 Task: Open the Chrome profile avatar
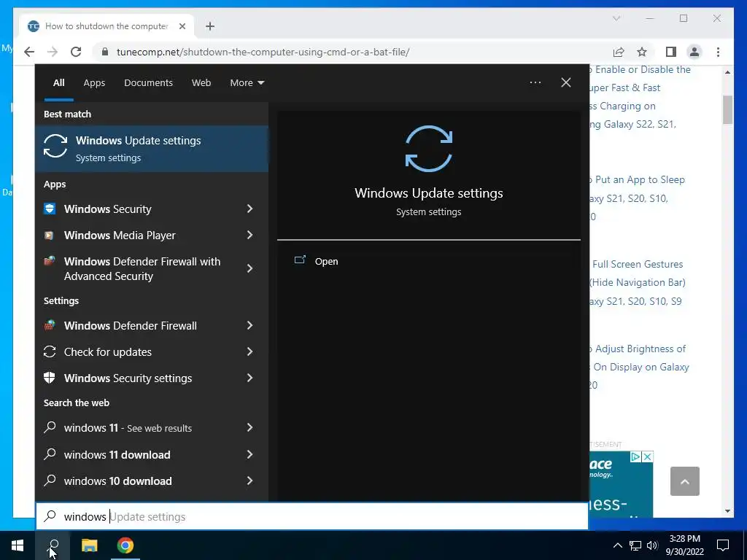click(694, 52)
